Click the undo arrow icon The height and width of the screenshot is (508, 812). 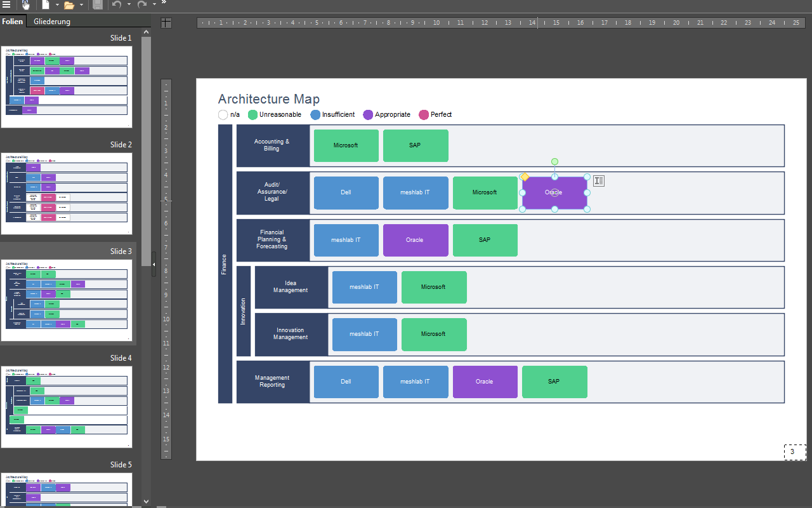[117, 4]
